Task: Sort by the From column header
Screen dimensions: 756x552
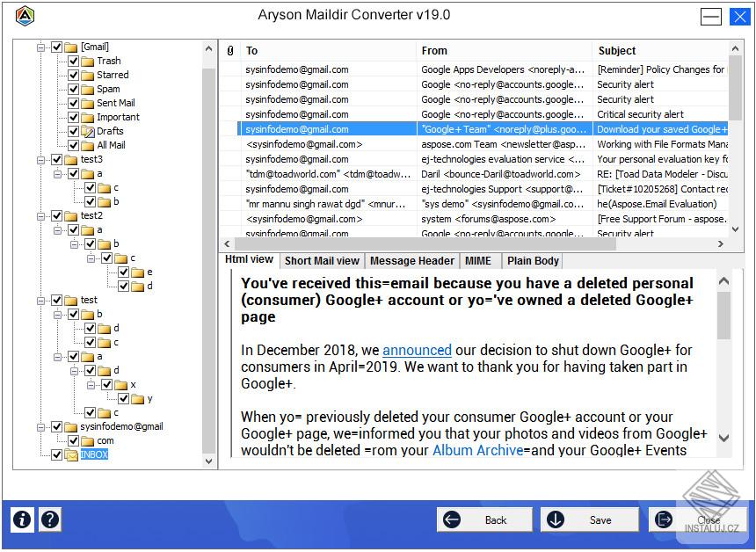Action: pos(505,51)
